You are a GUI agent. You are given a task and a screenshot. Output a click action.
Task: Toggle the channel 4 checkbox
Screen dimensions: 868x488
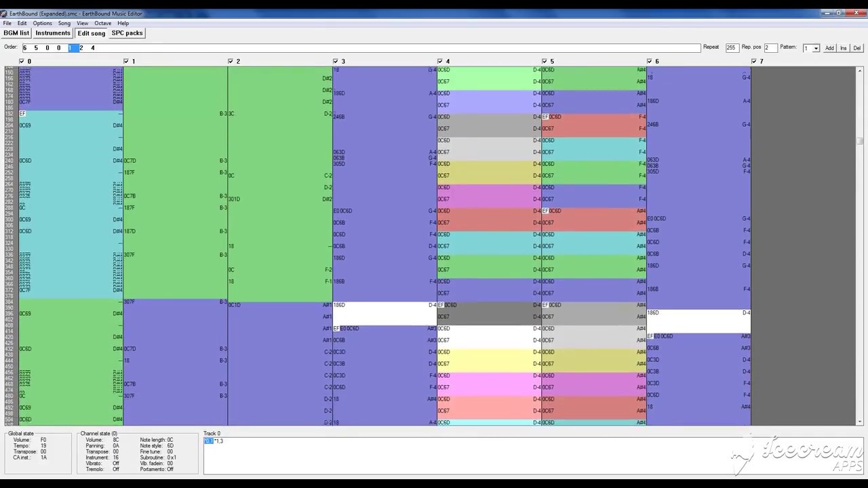(x=440, y=61)
